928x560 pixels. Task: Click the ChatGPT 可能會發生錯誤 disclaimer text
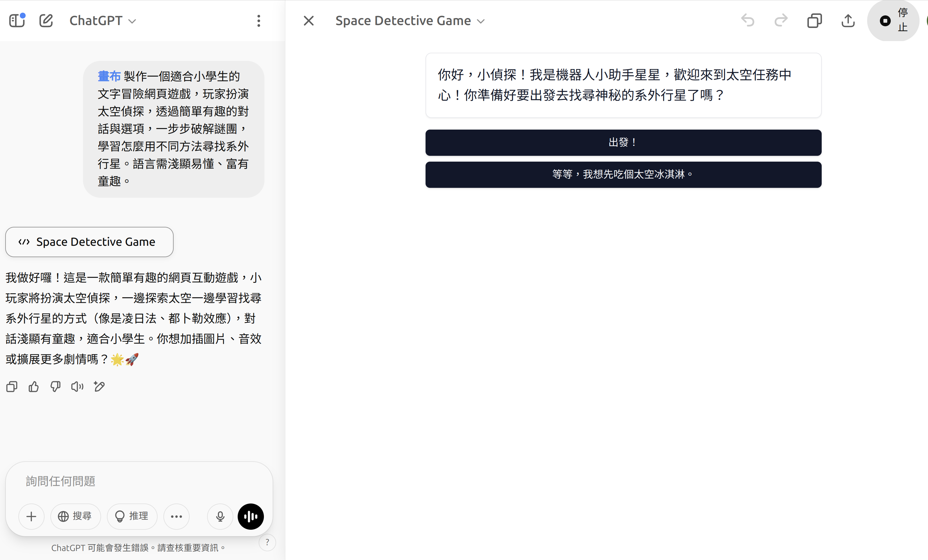(x=139, y=547)
